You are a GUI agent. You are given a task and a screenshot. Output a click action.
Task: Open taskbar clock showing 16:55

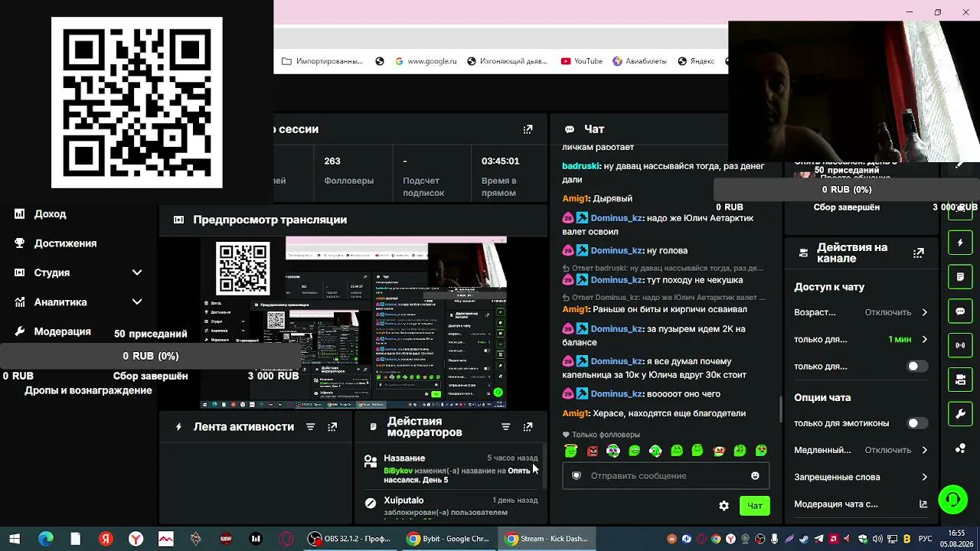(x=957, y=538)
